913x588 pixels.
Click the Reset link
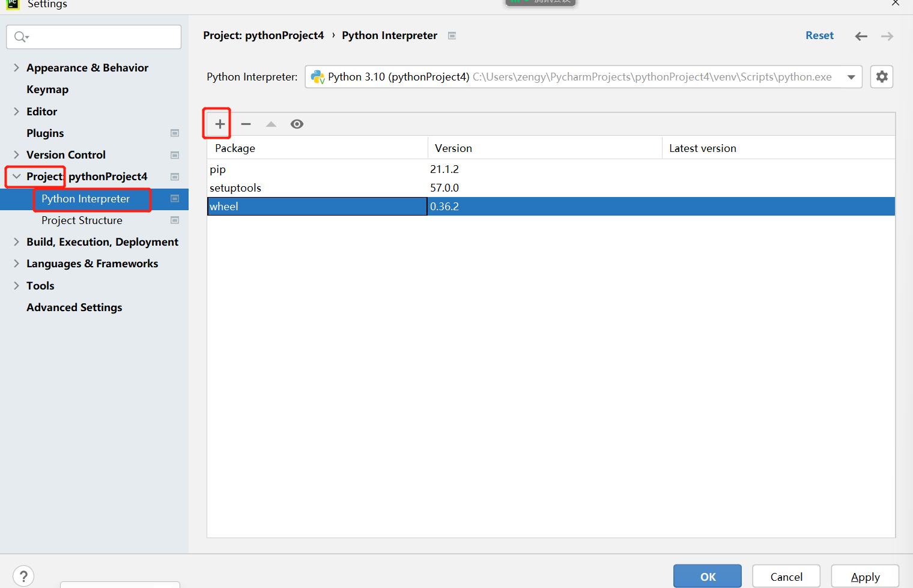[819, 35]
